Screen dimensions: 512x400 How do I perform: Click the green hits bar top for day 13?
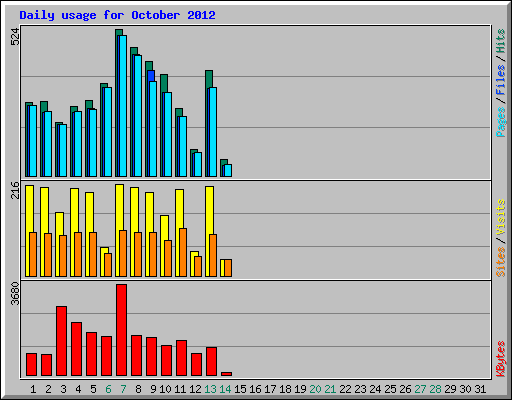(209, 79)
